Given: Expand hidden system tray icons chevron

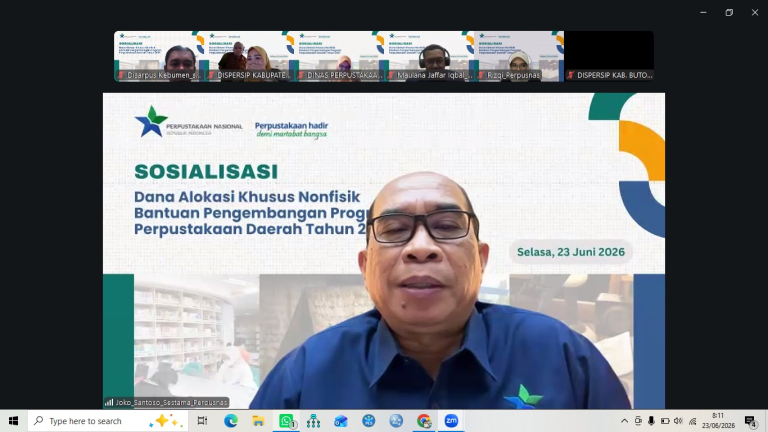Looking at the screenshot, I should 624,421.
